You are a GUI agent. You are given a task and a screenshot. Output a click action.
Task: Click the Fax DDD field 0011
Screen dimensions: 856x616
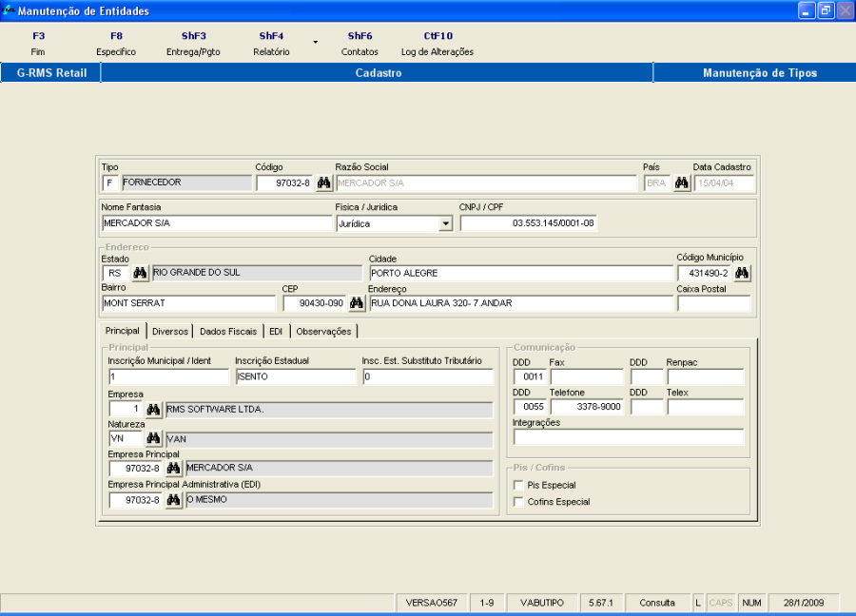[530, 376]
